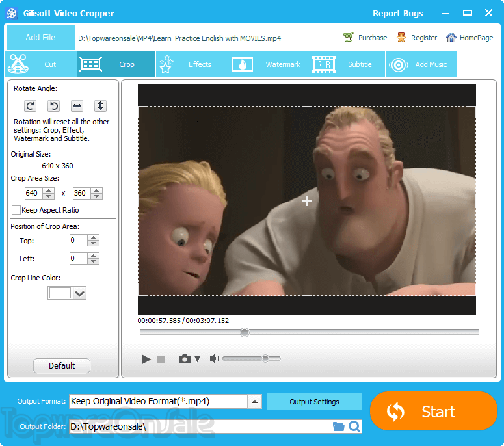The image size is (504, 446).
Task: Click the Left position input field
Action: pyautogui.click(x=79, y=258)
